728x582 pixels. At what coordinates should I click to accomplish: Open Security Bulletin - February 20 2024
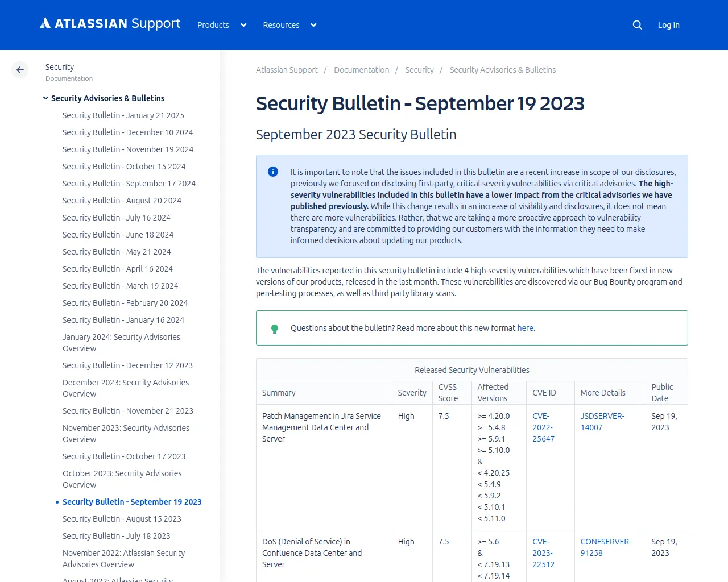pos(125,303)
